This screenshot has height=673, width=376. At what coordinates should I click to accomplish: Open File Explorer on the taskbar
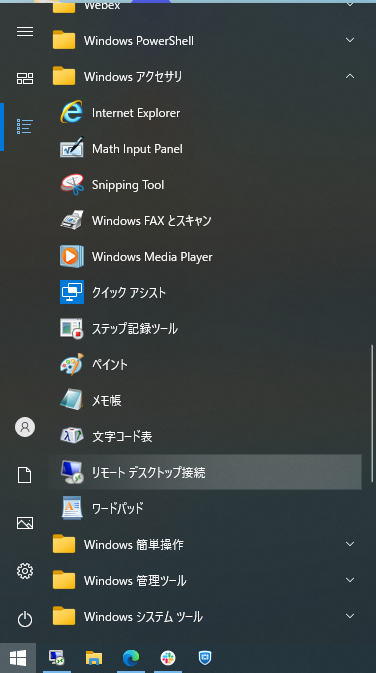coord(94,658)
